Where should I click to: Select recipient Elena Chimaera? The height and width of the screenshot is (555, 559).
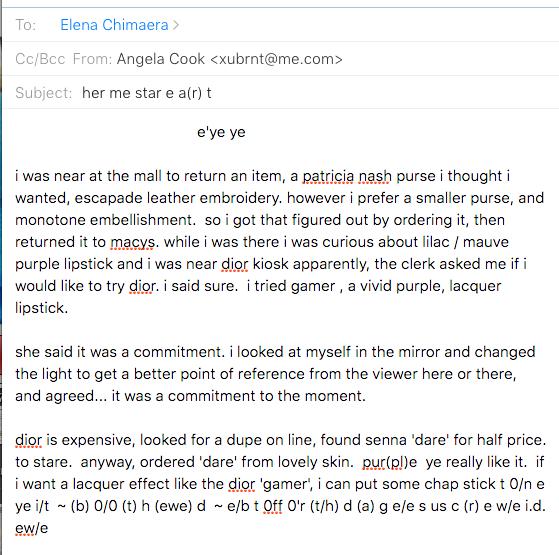114,25
